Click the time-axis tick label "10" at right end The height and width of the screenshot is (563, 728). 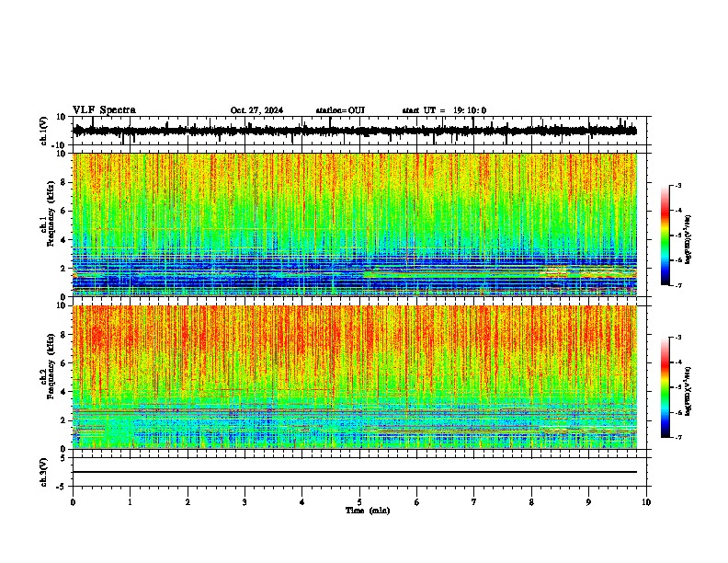tap(646, 502)
